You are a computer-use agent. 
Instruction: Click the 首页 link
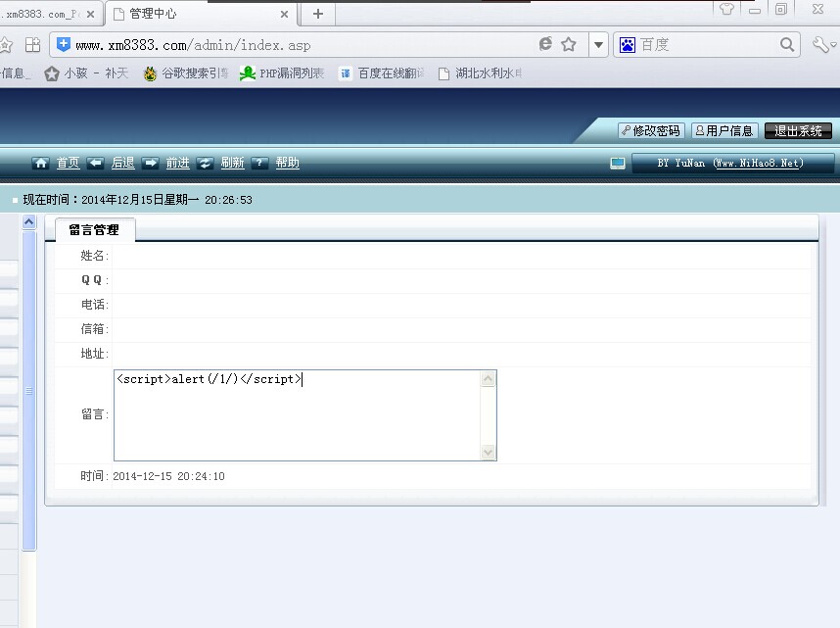click(68, 163)
